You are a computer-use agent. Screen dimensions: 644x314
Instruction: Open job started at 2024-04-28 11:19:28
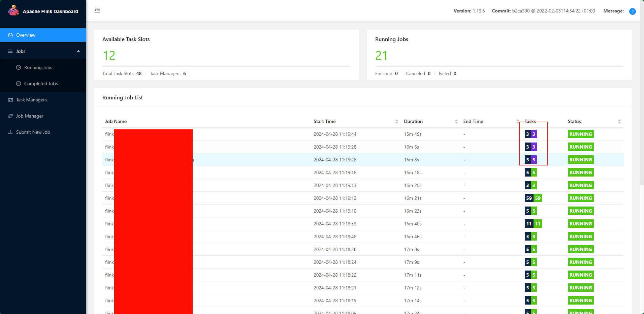363,147
